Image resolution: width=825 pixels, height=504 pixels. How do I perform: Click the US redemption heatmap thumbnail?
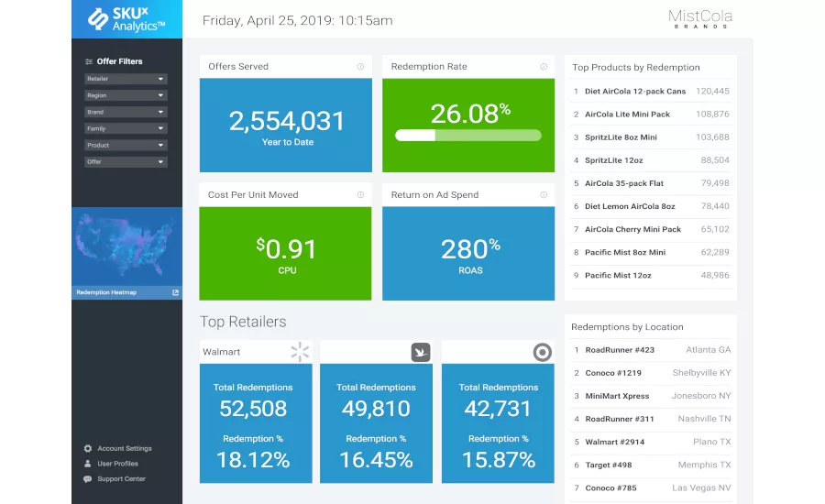tap(126, 247)
